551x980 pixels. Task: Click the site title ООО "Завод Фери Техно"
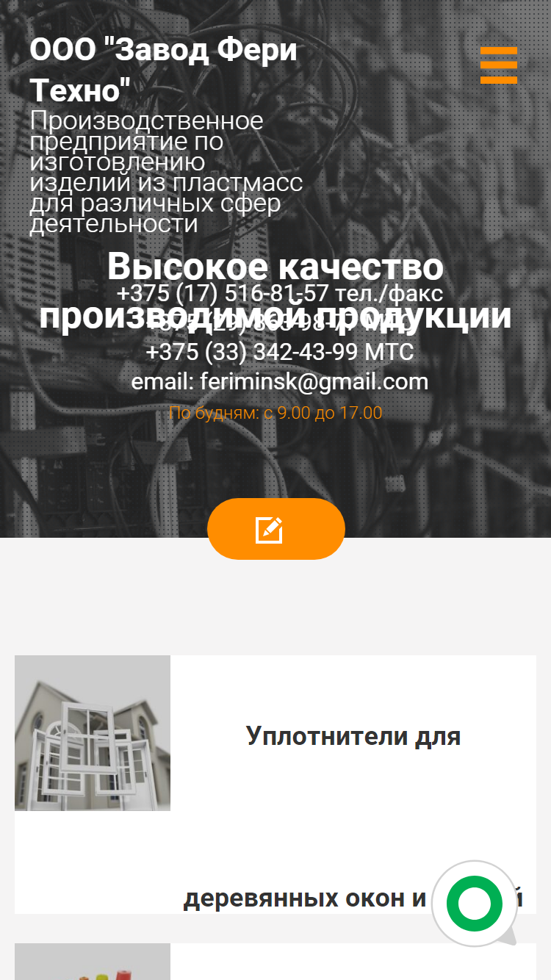tap(163, 71)
